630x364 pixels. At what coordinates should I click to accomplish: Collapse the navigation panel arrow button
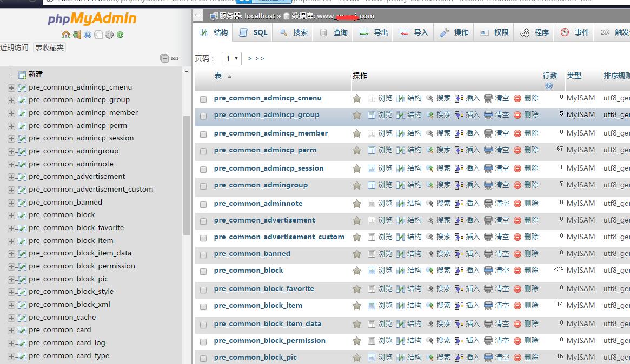coord(197,16)
